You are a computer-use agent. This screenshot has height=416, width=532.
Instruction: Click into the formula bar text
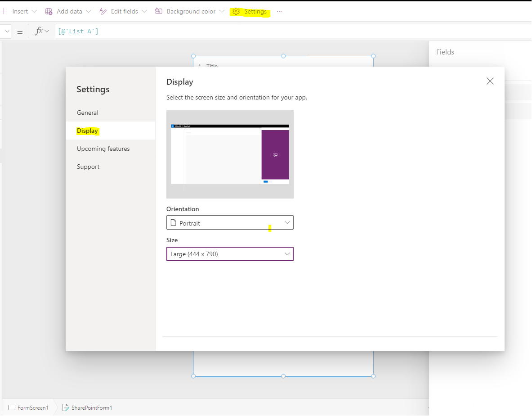(78, 31)
